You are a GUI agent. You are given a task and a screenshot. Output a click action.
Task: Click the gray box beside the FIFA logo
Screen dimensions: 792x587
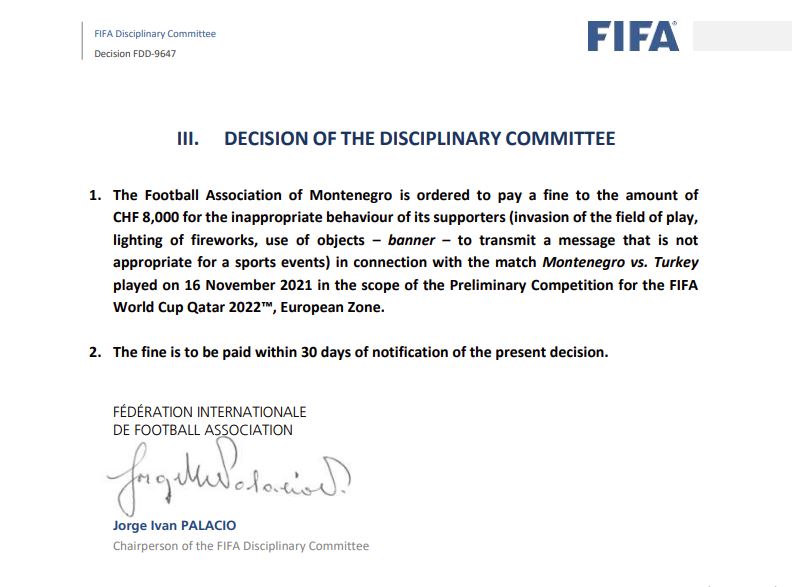(741, 37)
